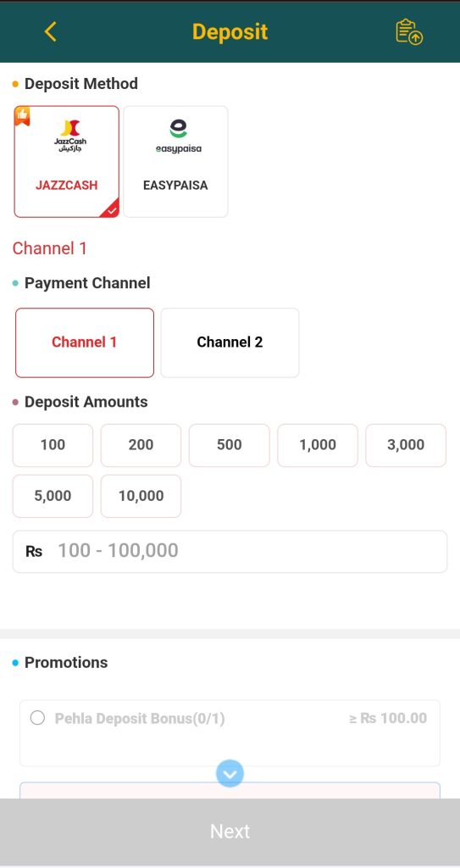Pick the 5,000 deposit amount
This screenshot has width=460, height=868.
point(53,496)
